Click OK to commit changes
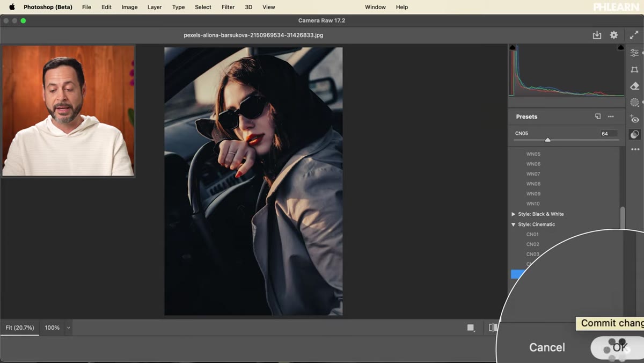This screenshot has width=644, height=363. (619, 347)
